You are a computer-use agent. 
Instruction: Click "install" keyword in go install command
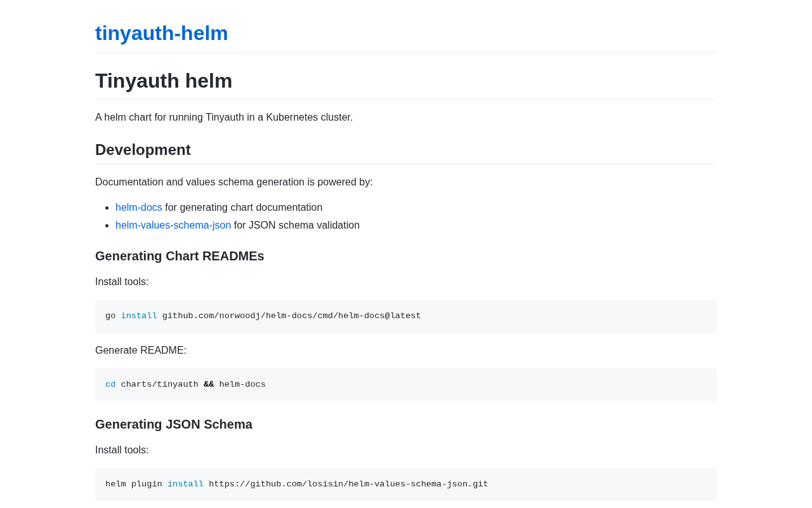[139, 316]
